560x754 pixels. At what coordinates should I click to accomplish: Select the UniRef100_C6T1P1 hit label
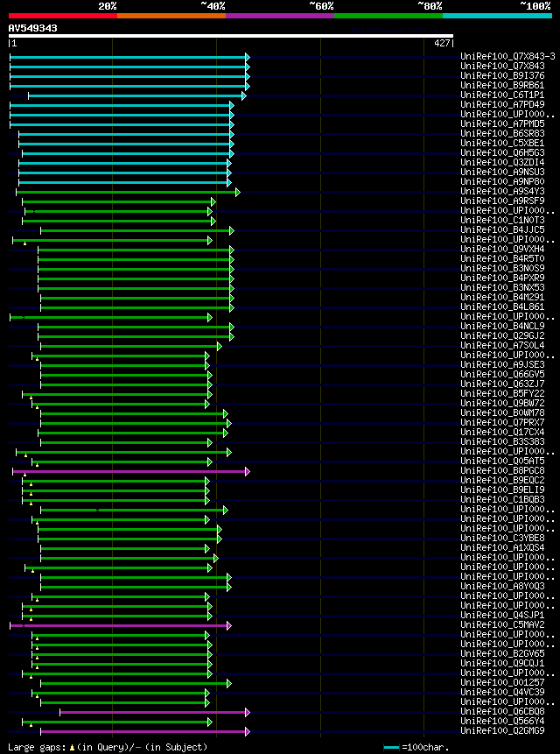coord(502,95)
